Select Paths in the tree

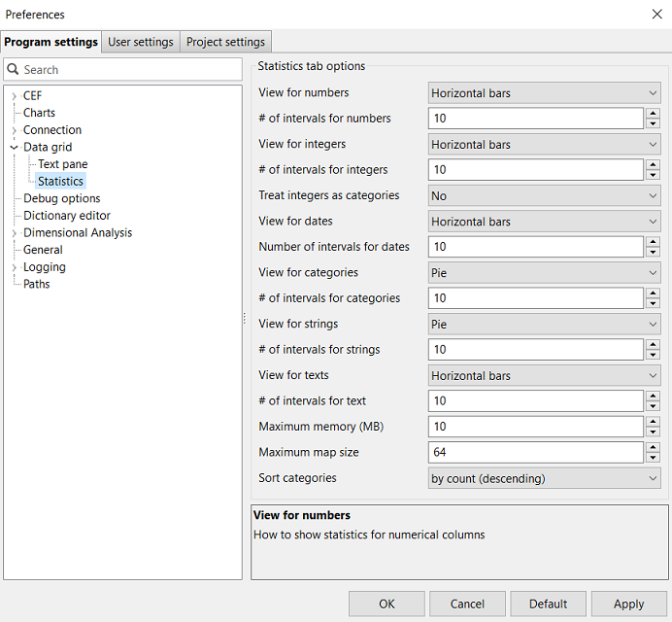click(37, 285)
